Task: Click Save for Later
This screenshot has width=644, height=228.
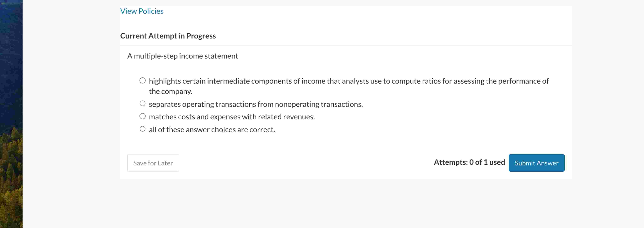Action: click(153, 163)
